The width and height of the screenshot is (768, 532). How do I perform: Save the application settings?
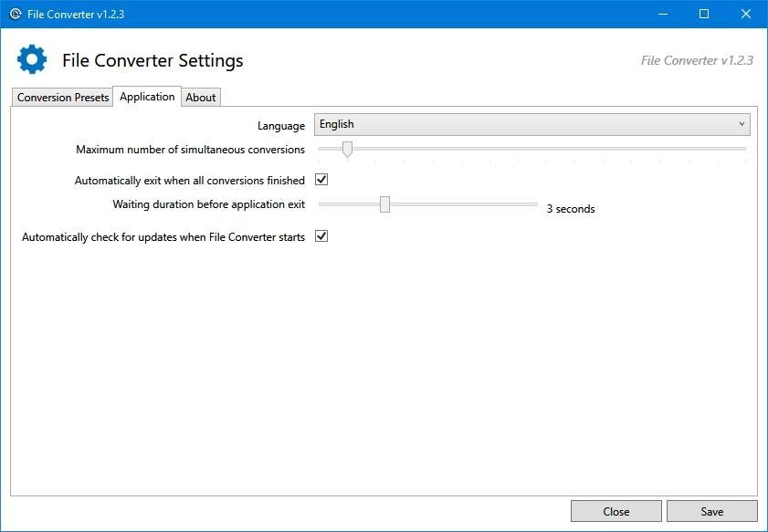(x=711, y=511)
